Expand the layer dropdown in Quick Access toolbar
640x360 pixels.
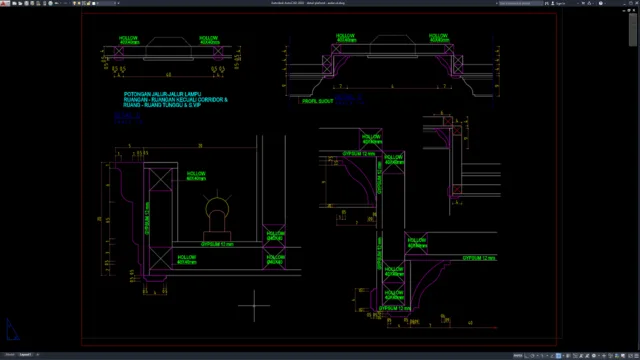115,3
